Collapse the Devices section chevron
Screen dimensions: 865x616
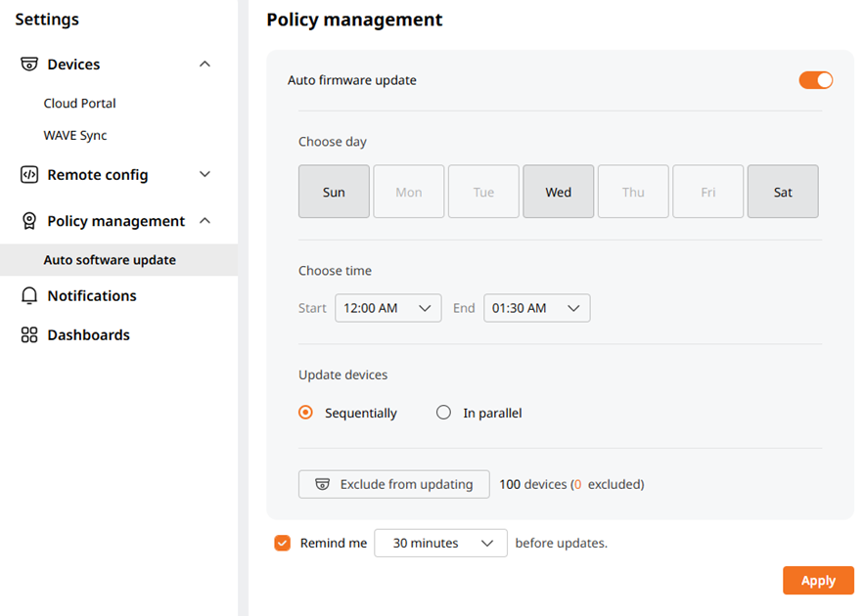coord(205,65)
